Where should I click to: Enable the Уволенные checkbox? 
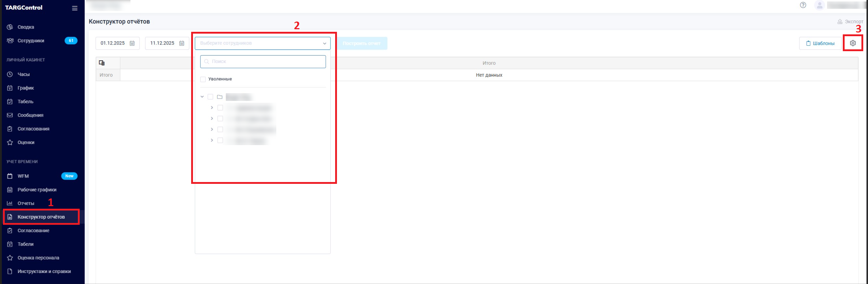click(x=203, y=79)
